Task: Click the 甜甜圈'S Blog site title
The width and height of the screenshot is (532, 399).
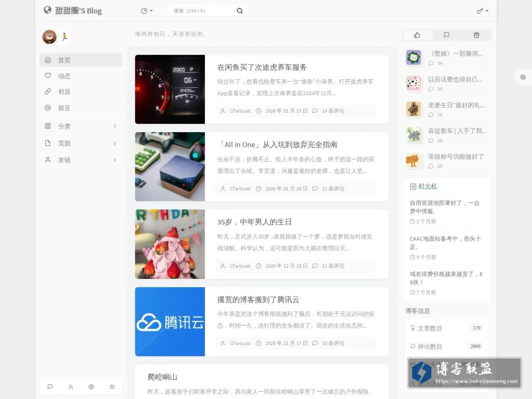Action: (78, 11)
